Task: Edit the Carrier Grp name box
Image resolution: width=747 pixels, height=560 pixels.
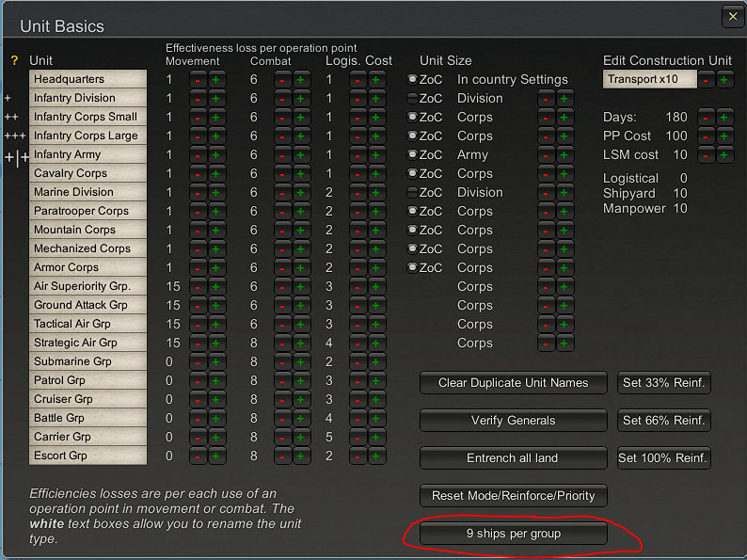Action: tap(87, 437)
